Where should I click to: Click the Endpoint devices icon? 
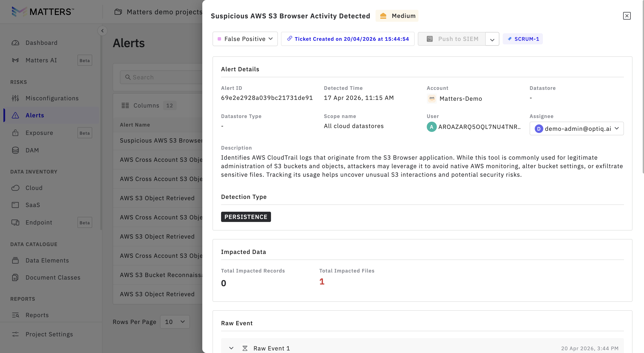tap(15, 223)
